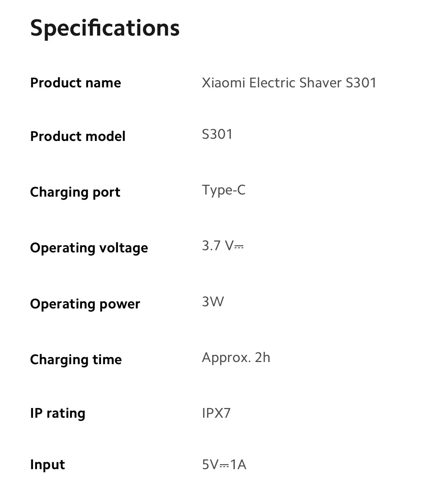Image resolution: width=424 pixels, height=504 pixels.
Task: Click the 3W power value
Action: pos(213,302)
